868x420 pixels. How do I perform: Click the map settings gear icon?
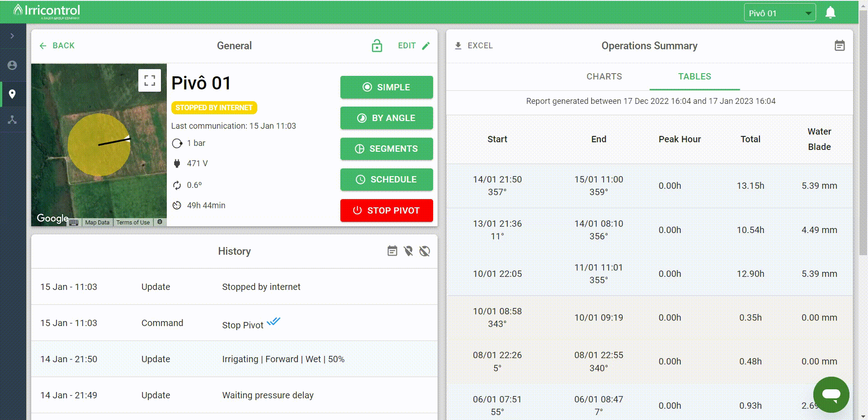pos(160,222)
